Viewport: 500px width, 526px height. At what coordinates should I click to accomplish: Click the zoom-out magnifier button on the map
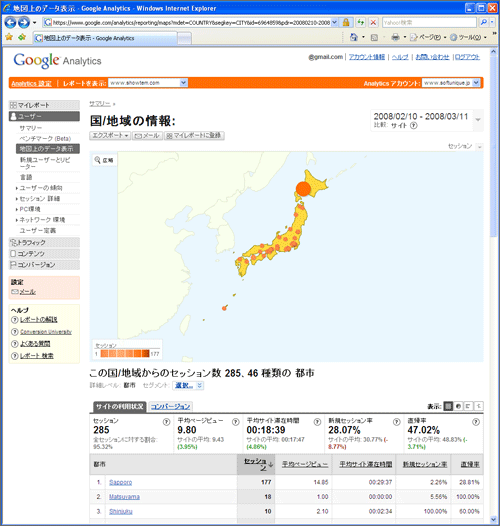[x=104, y=160]
